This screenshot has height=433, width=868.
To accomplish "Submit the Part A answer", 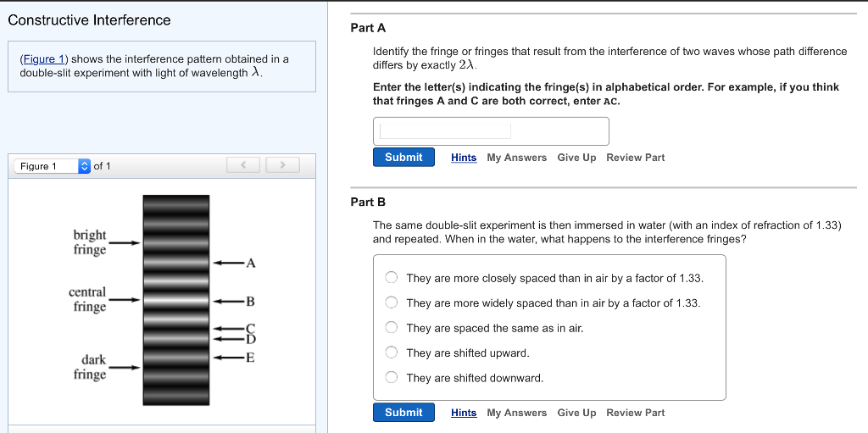I will (x=403, y=158).
